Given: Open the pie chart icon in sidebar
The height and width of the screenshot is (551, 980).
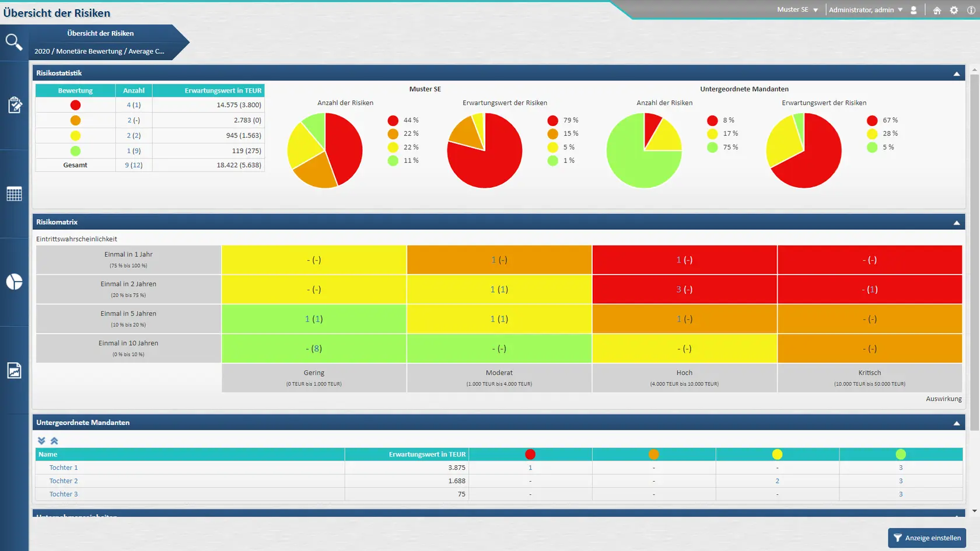Looking at the screenshot, I should pos(14,282).
